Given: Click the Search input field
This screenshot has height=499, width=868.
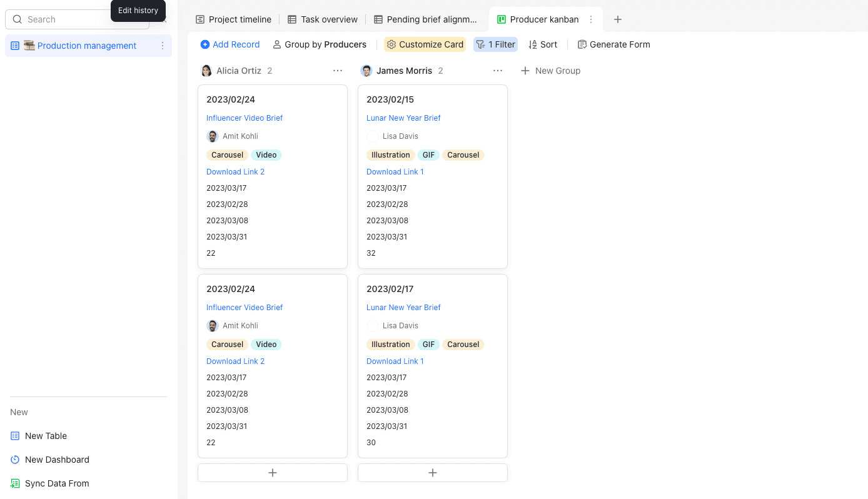Looking at the screenshot, I should pyautogui.click(x=77, y=19).
